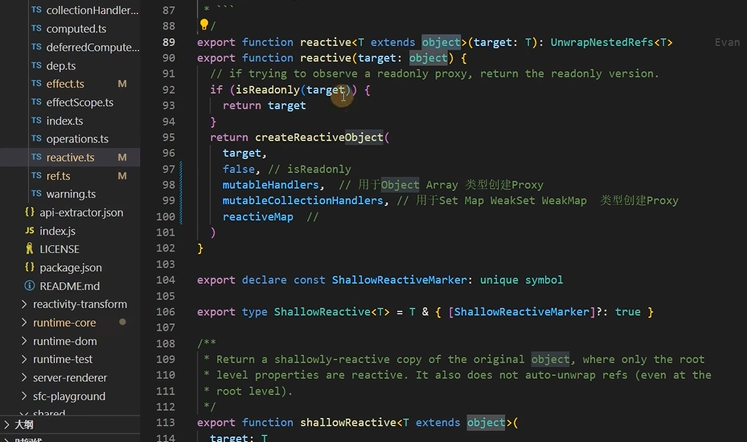Image resolution: width=747 pixels, height=442 pixels.
Task: Open collectionHandler file in explorer
Action: (x=92, y=10)
